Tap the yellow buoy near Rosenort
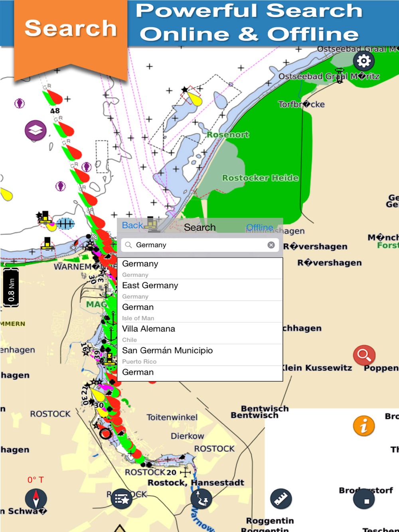Screen dimensions: 399x532 pos(194,98)
